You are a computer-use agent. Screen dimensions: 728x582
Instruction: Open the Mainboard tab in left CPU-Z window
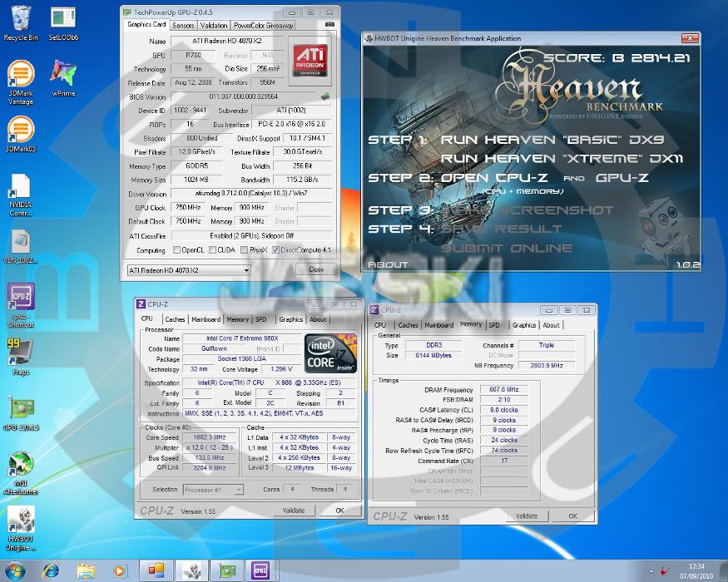tap(206, 319)
